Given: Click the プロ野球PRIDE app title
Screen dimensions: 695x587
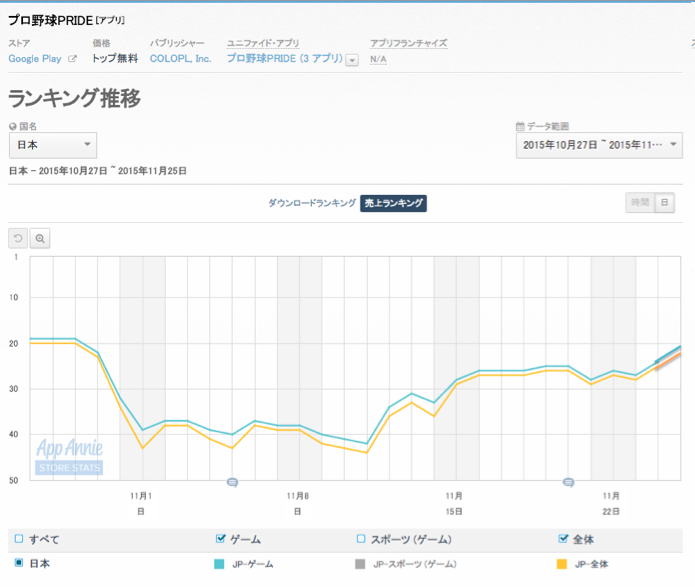Looking at the screenshot, I should tap(51, 20).
